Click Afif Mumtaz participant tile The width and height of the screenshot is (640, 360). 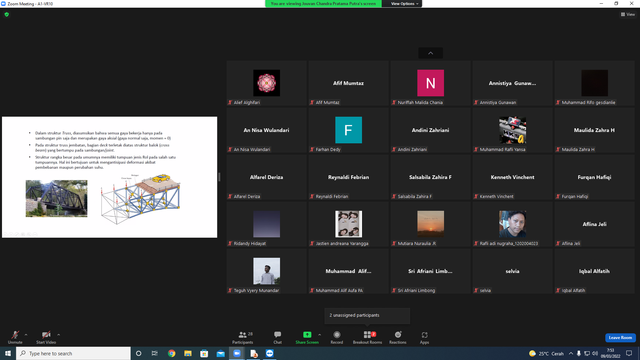pyautogui.click(x=348, y=83)
